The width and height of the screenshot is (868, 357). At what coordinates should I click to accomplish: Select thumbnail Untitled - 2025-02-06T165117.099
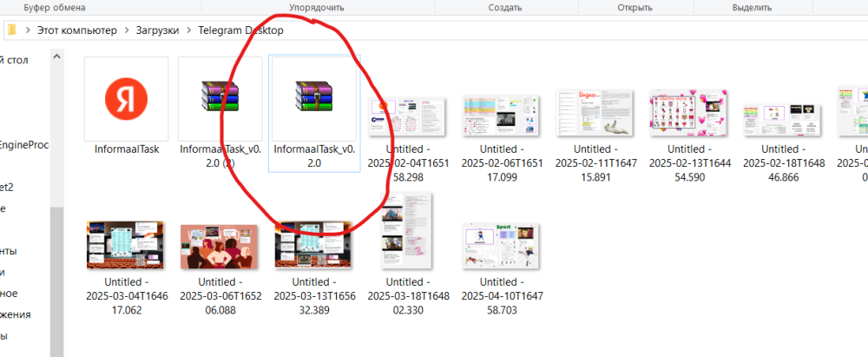(502, 116)
